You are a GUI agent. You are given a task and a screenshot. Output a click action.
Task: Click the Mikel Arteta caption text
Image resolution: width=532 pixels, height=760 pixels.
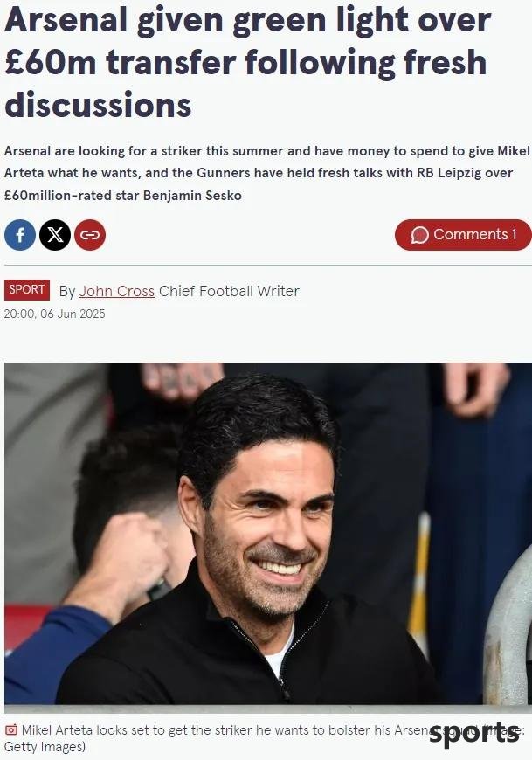[264, 738]
